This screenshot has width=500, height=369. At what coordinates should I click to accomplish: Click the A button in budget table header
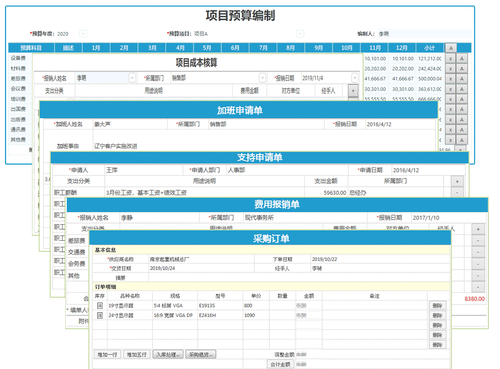451,48
